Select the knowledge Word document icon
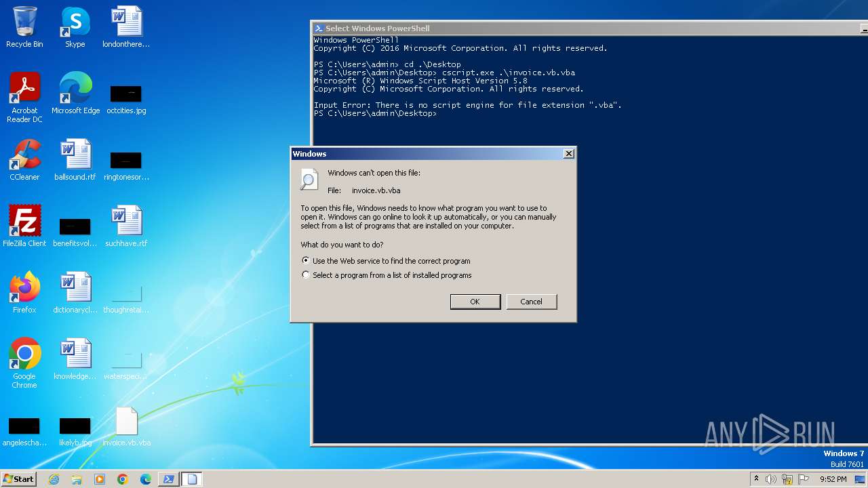 click(75, 359)
